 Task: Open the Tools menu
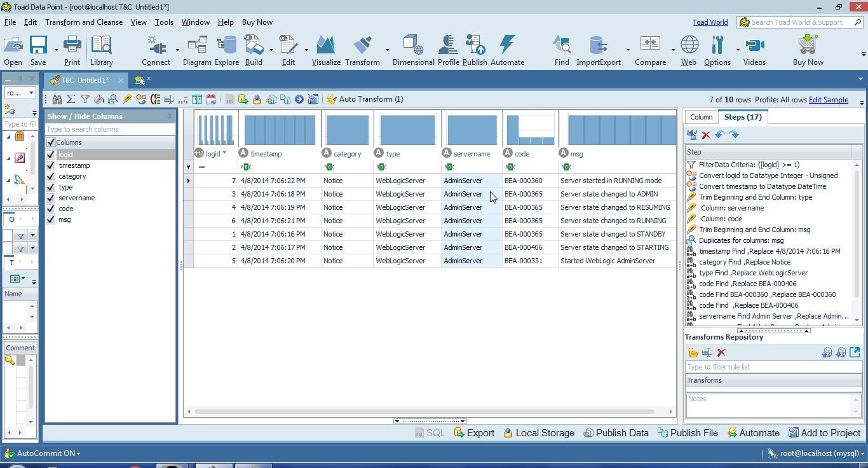coord(164,22)
